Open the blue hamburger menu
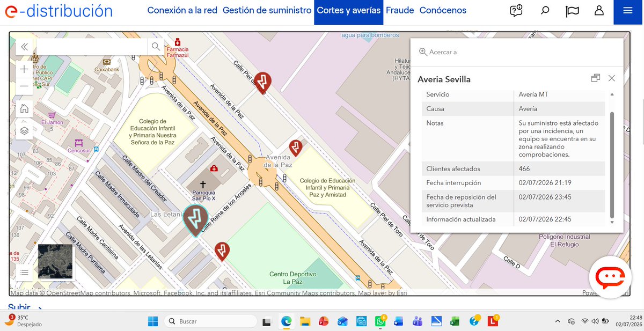The width and height of the screenshot is (644, 331). pos(627,11)
